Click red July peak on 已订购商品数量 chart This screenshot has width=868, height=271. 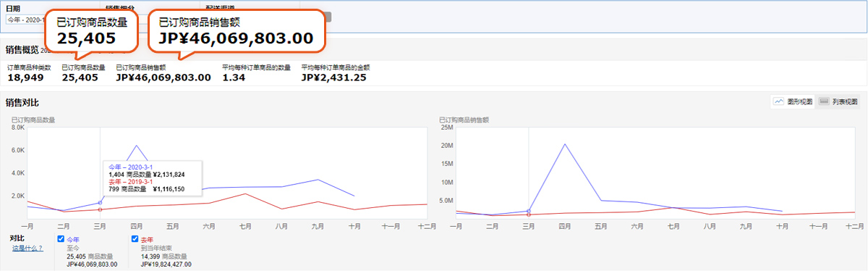245,193
